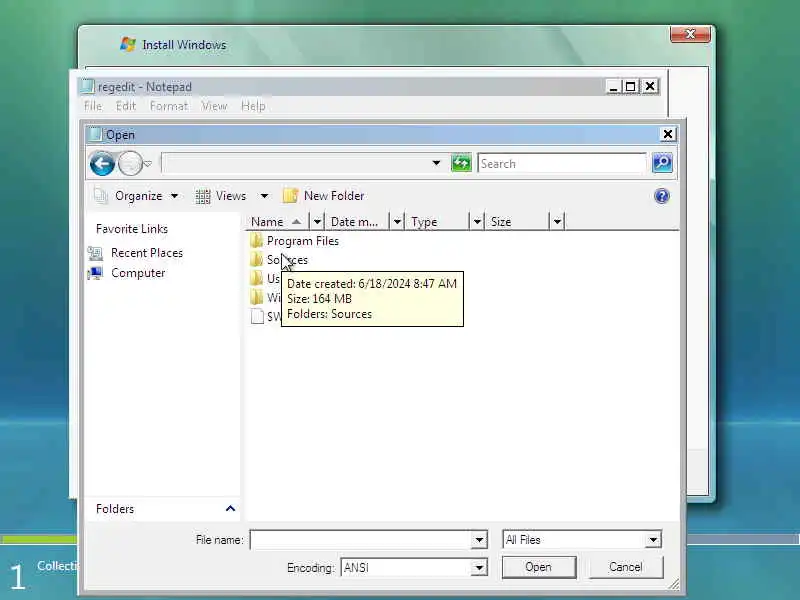Click the Recent Places icon
800x600 pixels.
coord(95,253)
